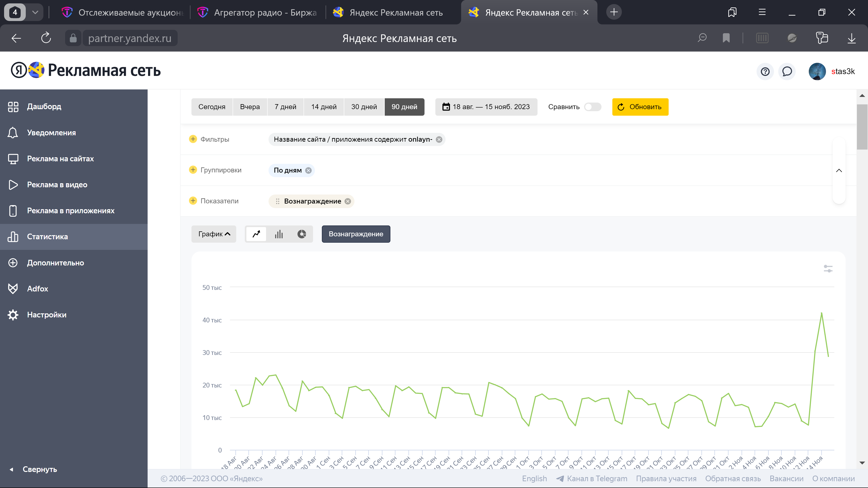This screenshot has width=868, height=488.
Task: Select the line chart view icon
Action: tap(256, 234)
